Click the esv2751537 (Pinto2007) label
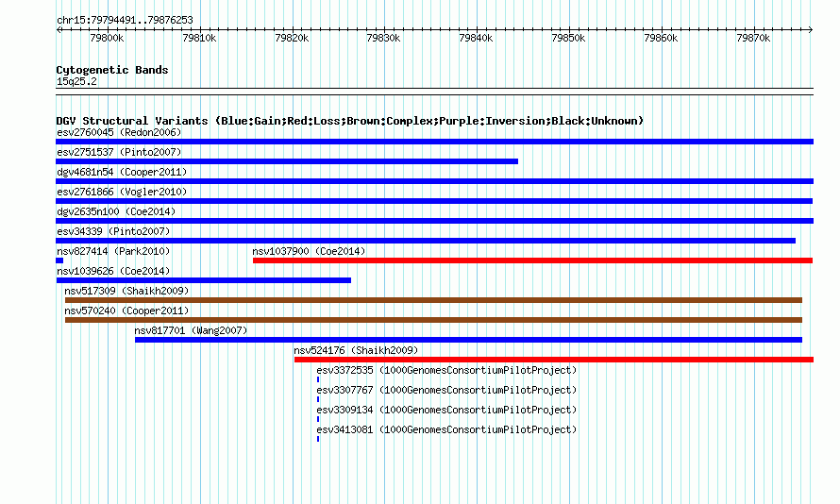Viewport: 840px width, 504px height. [x=119, y=152]
